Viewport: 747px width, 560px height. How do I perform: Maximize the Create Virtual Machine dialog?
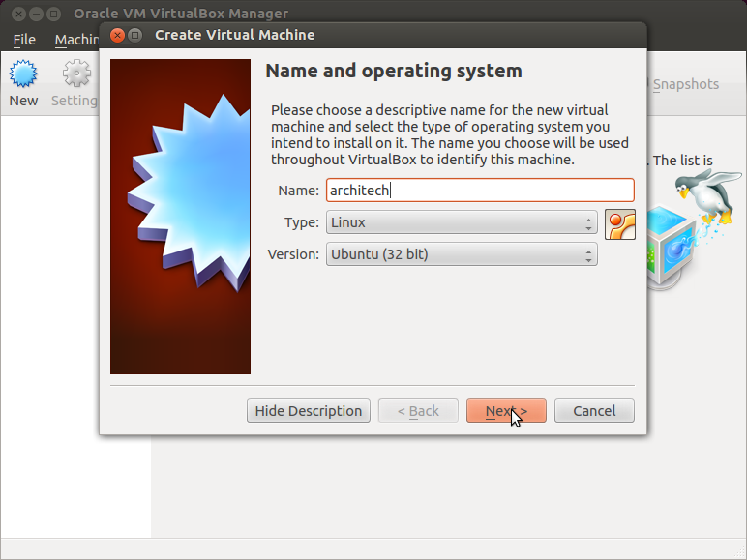tap(135, 35)
